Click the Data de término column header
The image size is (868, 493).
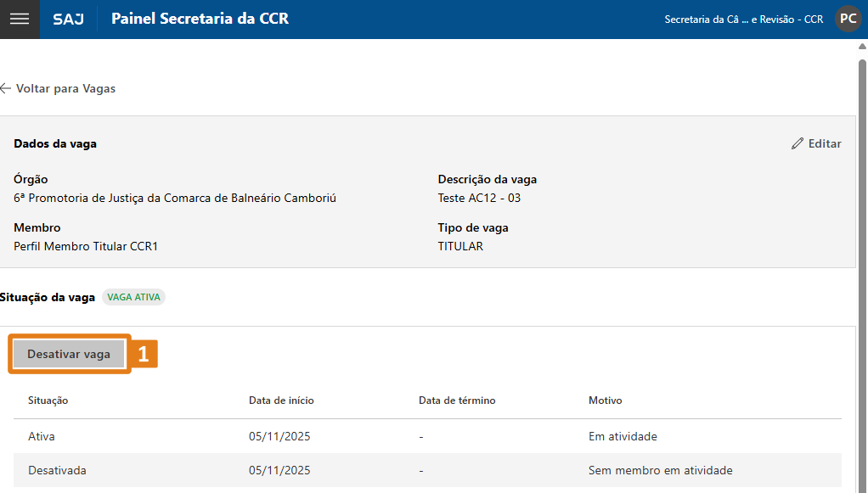tap(456, 401)
